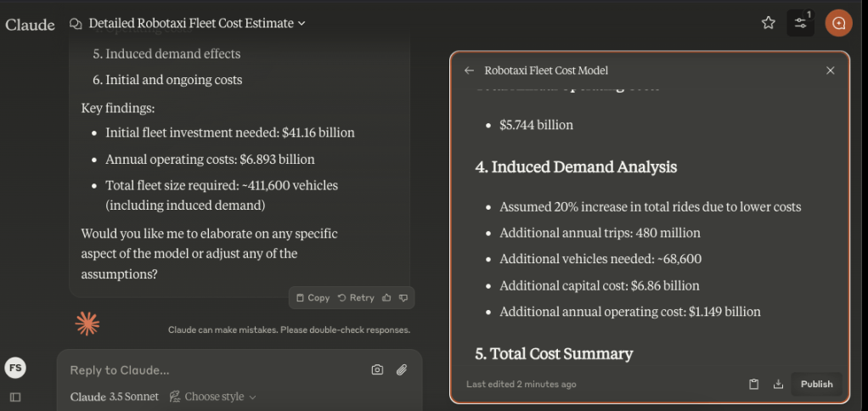Open conversation title dropdown menu
This screenshot has height=411, width=868.
click(197, 23)
